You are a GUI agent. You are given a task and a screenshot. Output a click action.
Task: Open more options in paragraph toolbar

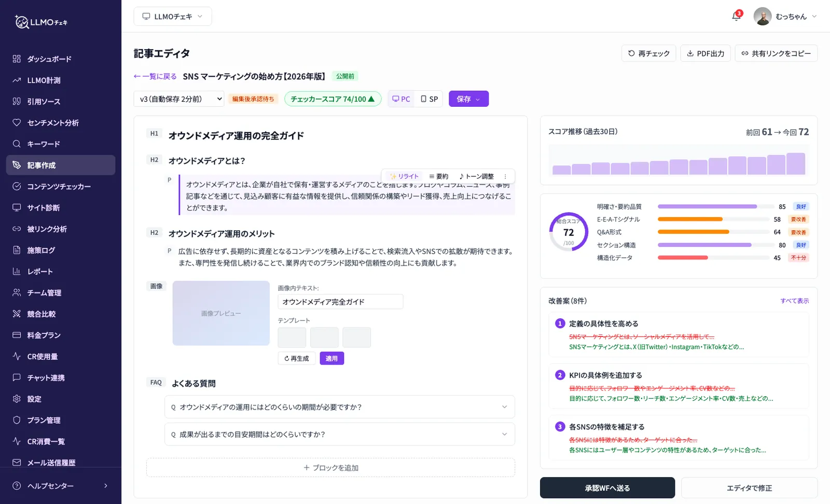pos(505,176)
